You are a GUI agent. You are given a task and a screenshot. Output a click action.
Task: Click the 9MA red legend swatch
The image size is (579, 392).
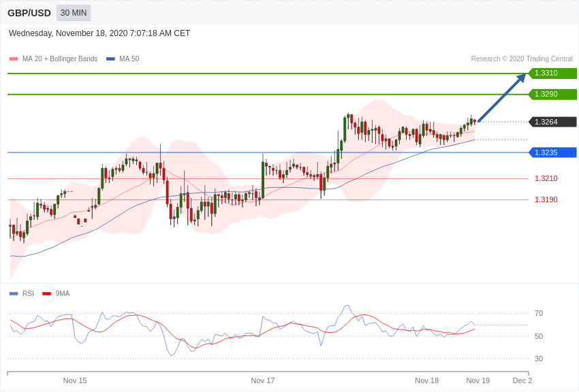[46, 293]
